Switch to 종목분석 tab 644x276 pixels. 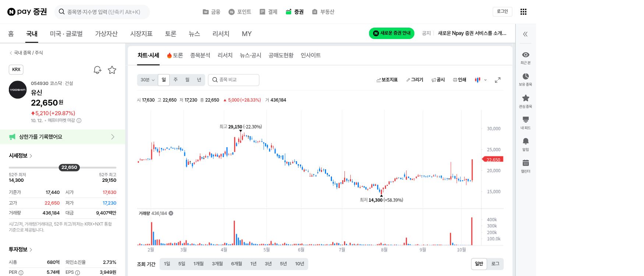point(200,55)
